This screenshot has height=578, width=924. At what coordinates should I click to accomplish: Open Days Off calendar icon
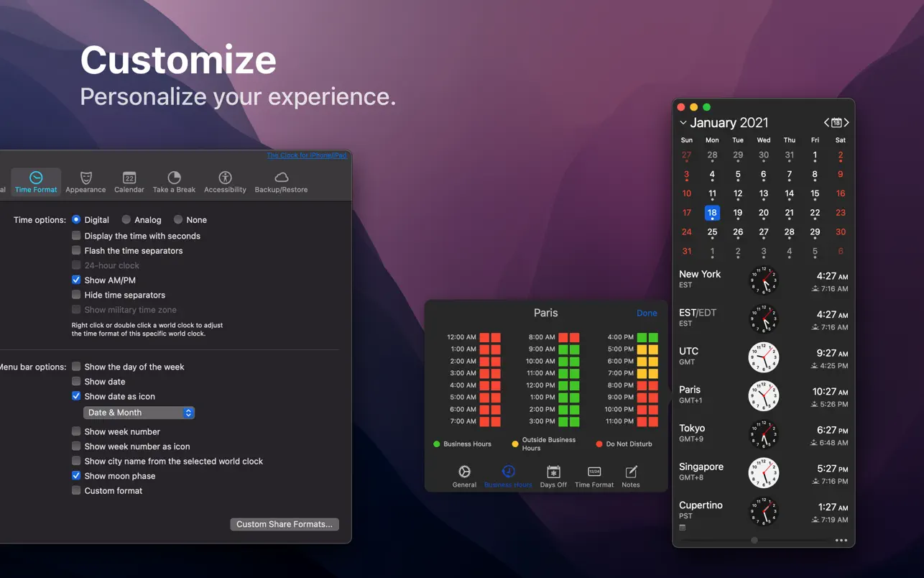[553, 472]
